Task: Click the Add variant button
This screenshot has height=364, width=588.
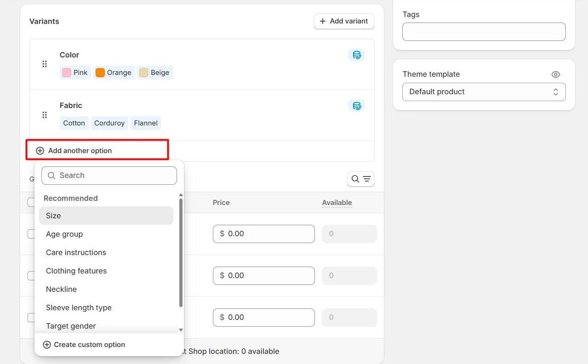Action: [x=344, y=21]
